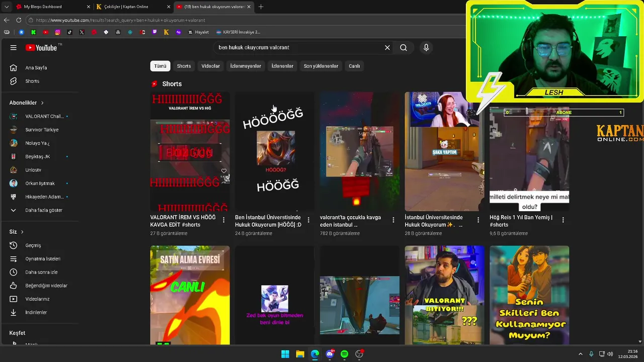Select the Videolar filter chip
This screenshot has width=644, height=362.
210,66
